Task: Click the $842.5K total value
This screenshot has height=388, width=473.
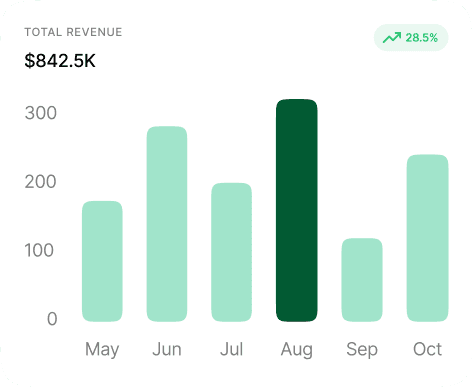Action: [60, 61]
